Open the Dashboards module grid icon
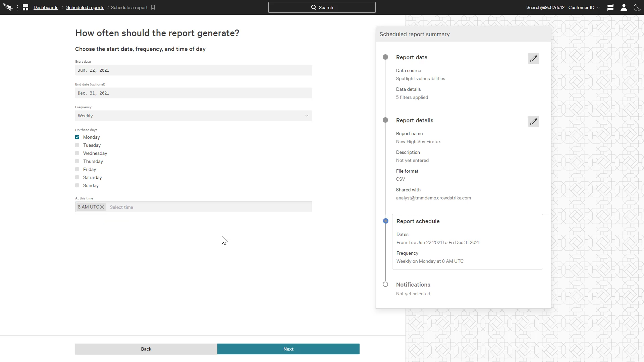The image size is (644, 362). click(x=25, y=7)
